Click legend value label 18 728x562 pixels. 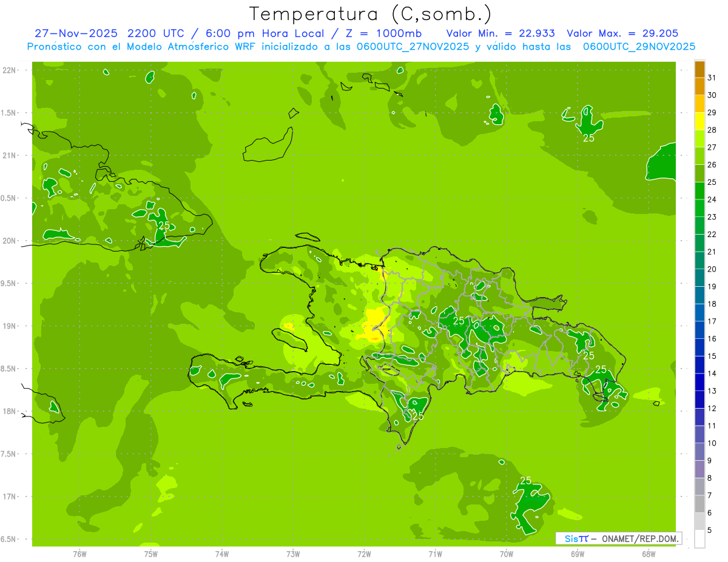point(712,304)
